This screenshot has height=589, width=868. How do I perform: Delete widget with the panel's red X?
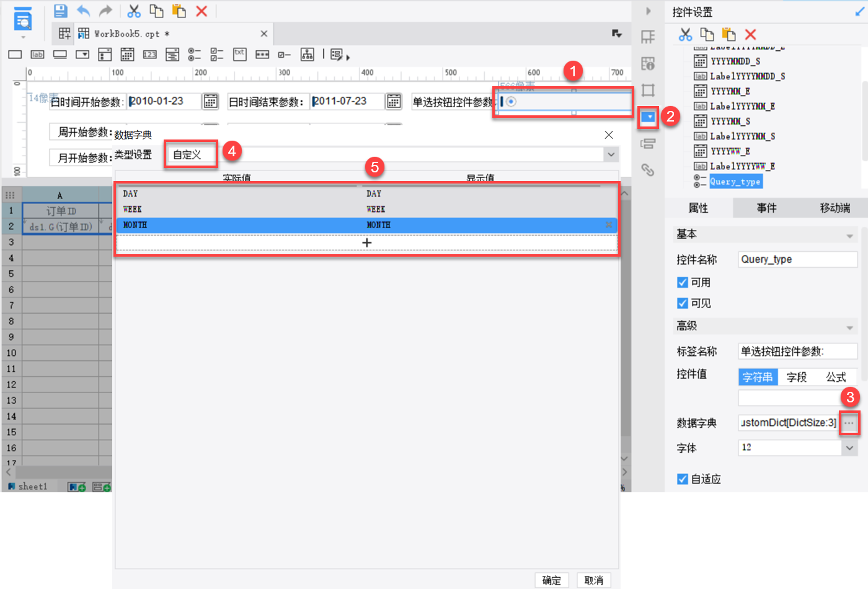tap(750, 35)
